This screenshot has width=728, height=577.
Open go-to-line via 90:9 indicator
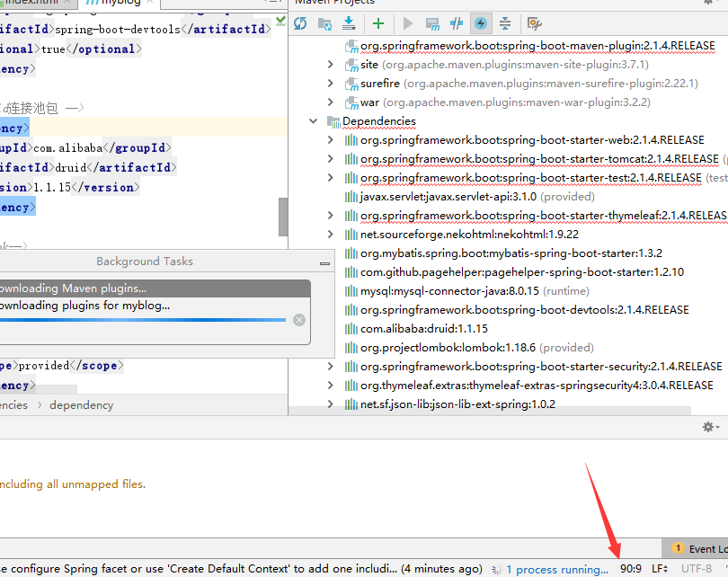click(x=631, y=569)
